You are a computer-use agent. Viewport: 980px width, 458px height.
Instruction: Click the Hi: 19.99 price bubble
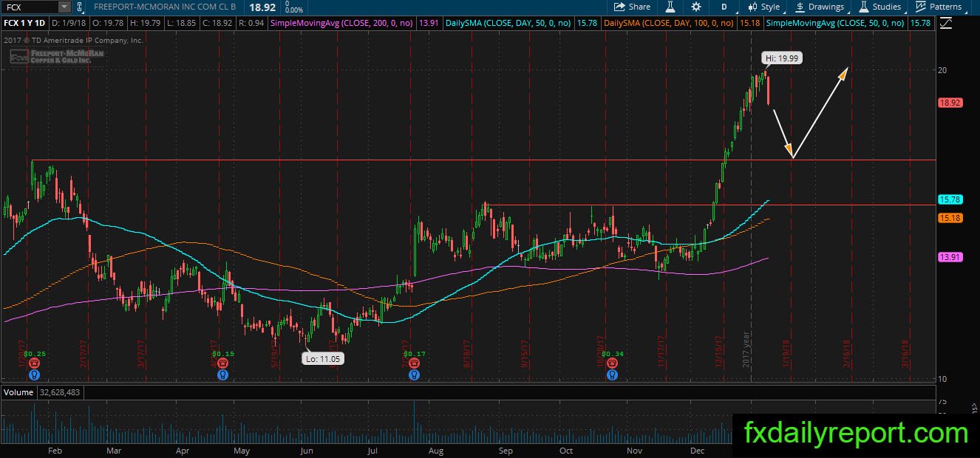pos(782,58)
